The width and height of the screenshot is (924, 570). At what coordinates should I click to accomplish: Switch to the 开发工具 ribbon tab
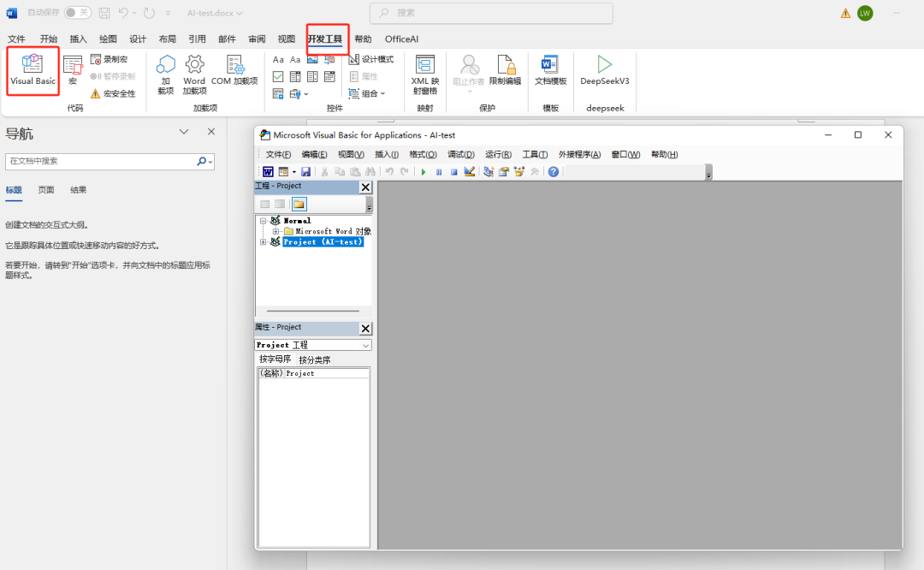click(x=325, y=39)
